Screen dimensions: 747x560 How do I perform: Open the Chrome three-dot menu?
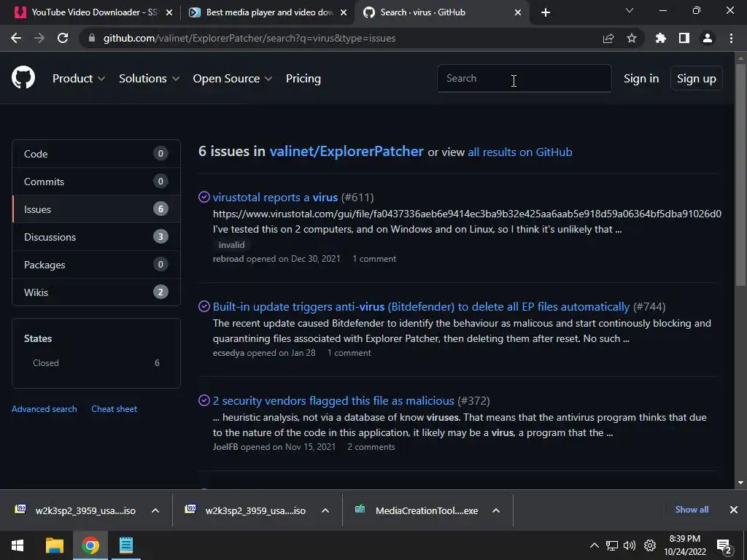pyautogui.click(x=731, y=38)
